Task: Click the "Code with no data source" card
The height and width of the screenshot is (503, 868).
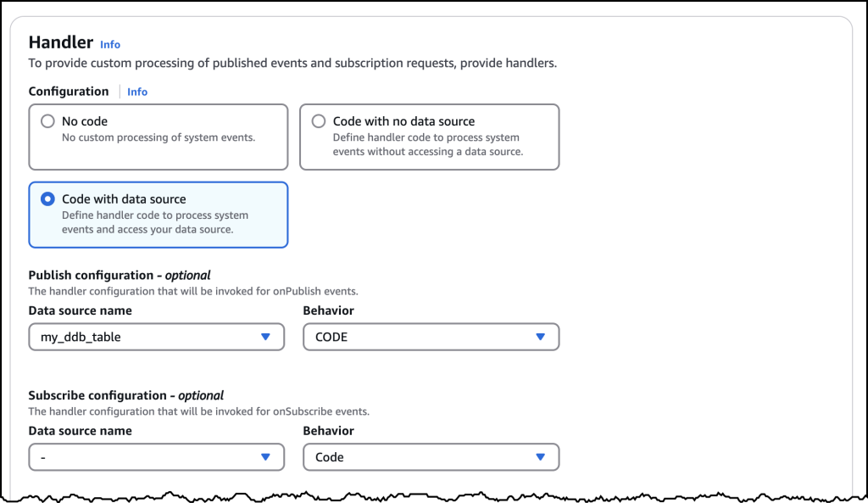Action: [x=429, y=137]
